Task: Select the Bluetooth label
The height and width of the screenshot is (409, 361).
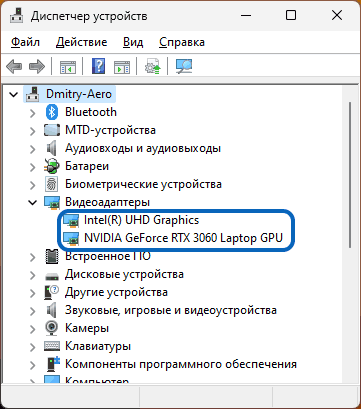Action: [91, 112]
